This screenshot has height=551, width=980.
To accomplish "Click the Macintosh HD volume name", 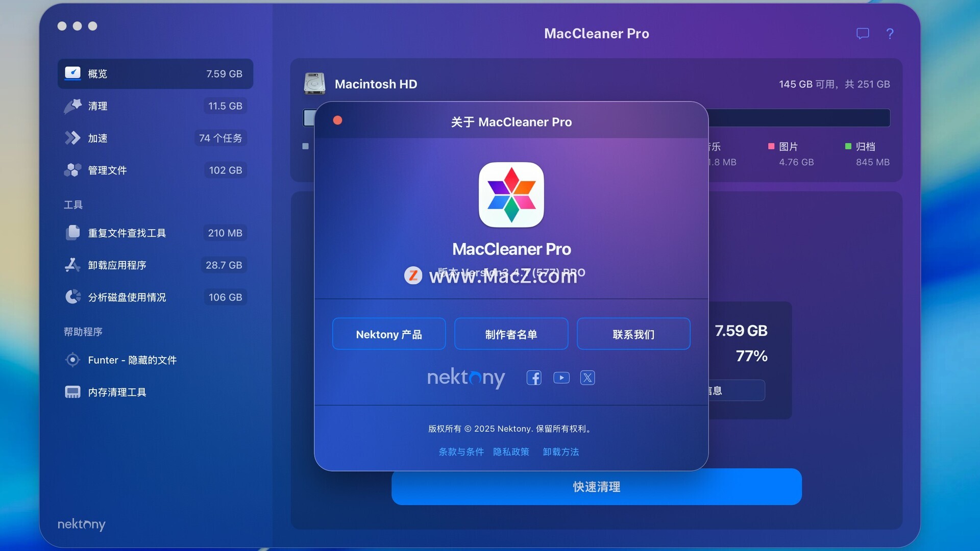I will point(376,84).
